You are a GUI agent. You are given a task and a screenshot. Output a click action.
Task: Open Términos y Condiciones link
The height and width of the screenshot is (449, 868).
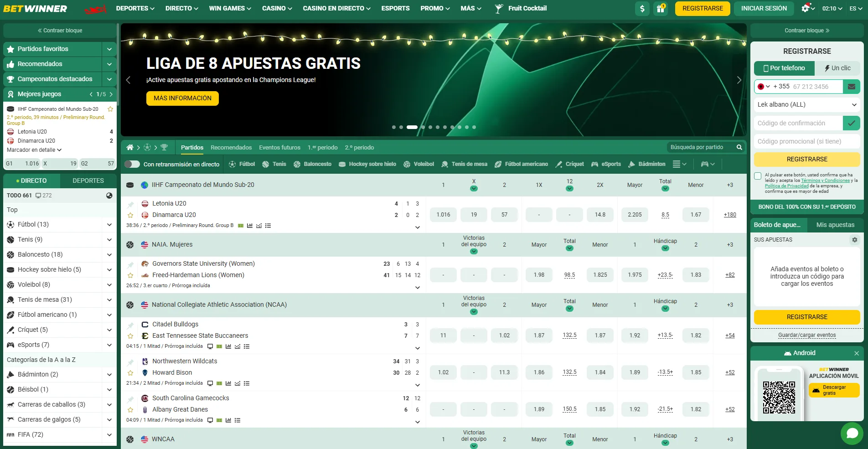[x=825, y=181]
